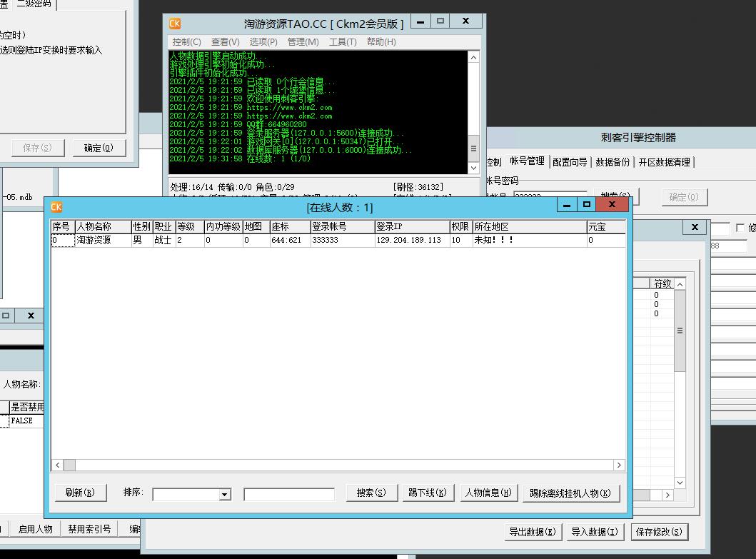Click the right arrow of the player list scrollbar
756x559 pixels.
click(619, 465)
